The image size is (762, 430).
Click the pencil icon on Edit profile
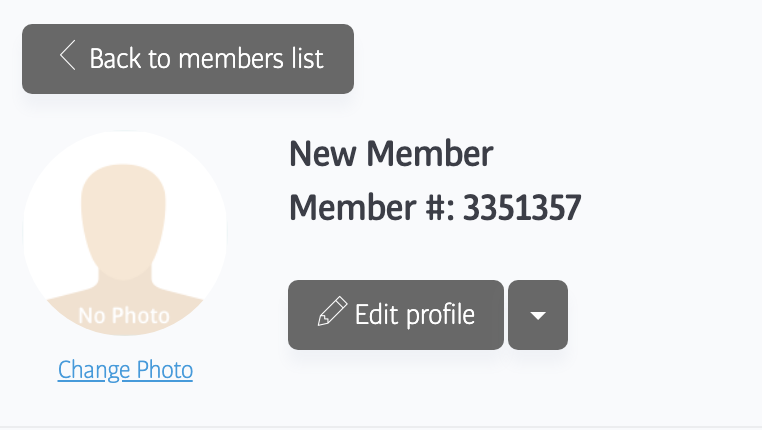point(329,314)
